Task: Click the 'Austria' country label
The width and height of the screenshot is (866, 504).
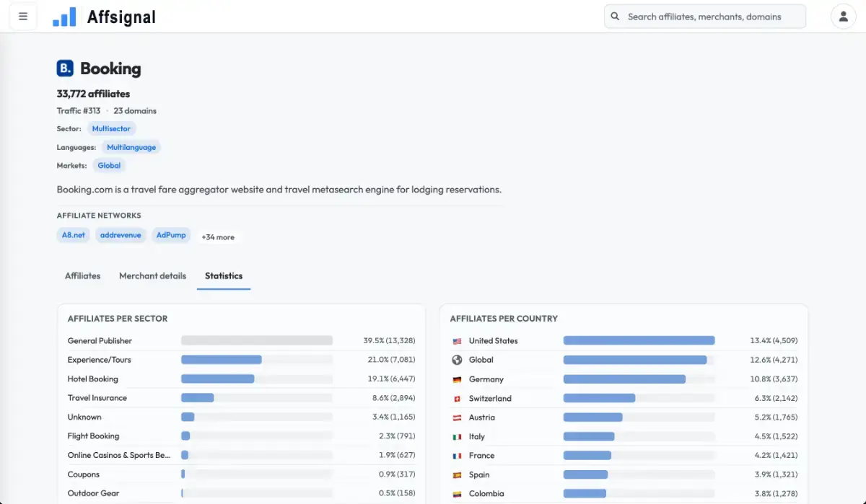Action: 482,417
